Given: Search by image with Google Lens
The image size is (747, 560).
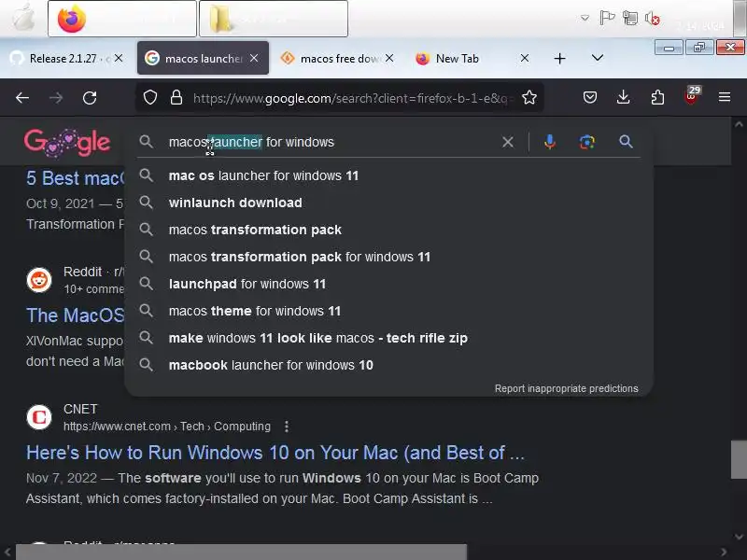Looking at the screenshot, I should tap(587, 142).
